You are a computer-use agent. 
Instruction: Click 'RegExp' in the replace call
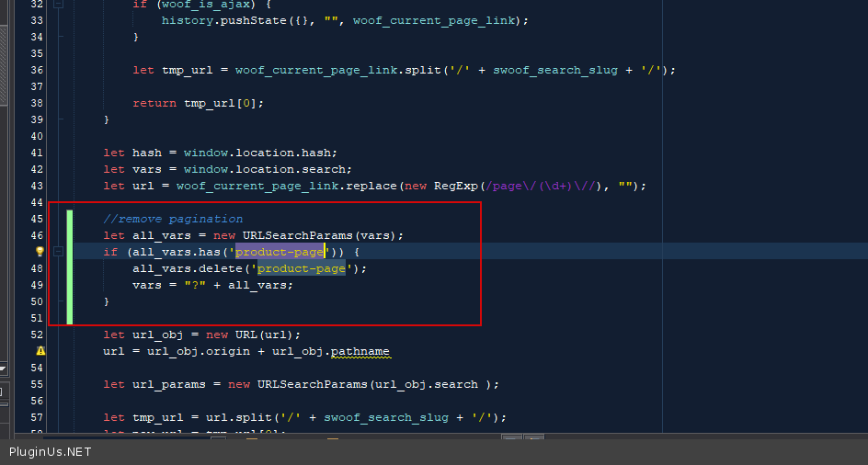pyautogui.click(x=456, y=186)
